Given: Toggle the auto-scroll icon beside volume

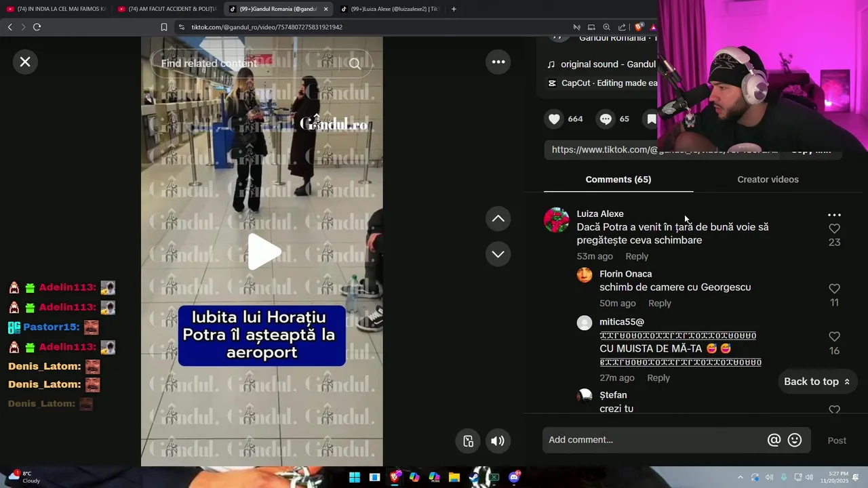Looking at the screenshot, I should 469,441.
